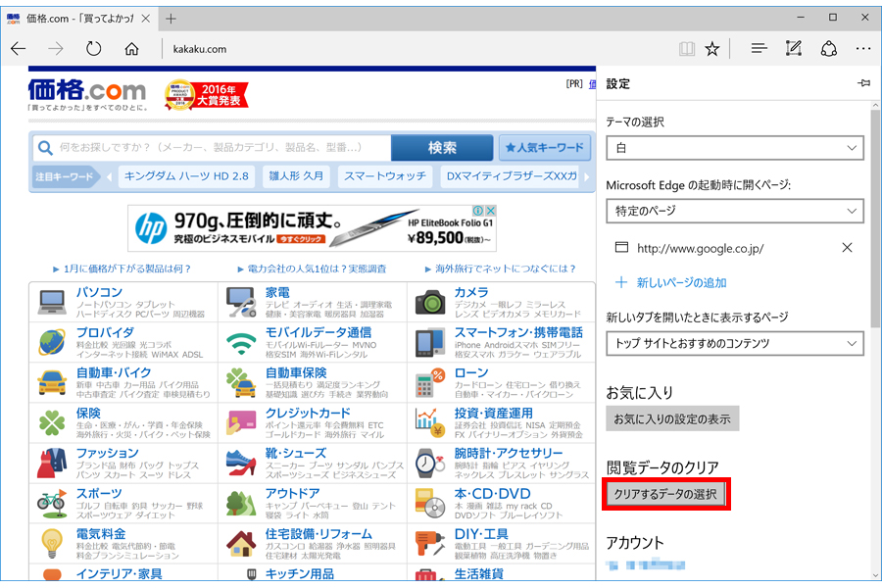The width and height of the screenshot is (882, 588).
Task: Click the drill icon for DIY・工具
Action: click(x=430, y=543)
